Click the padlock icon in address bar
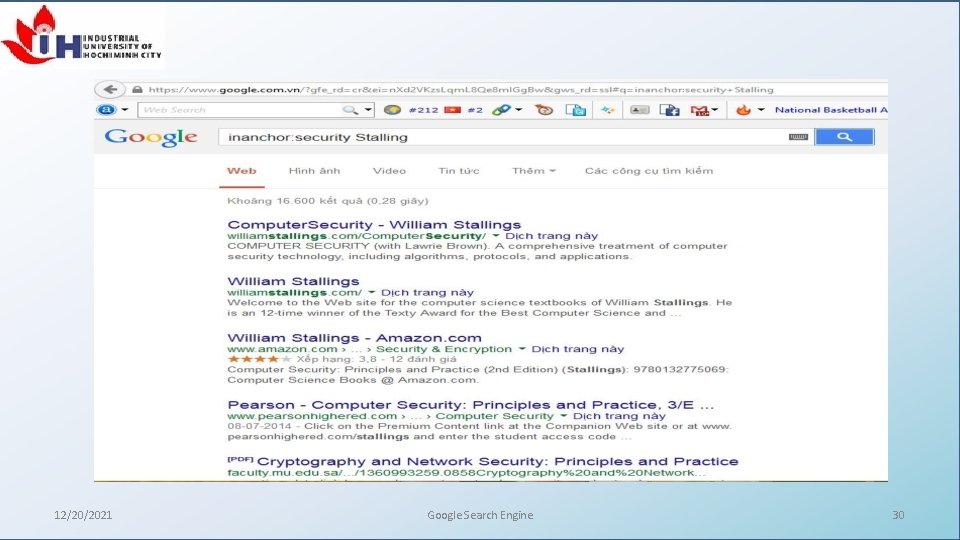This screenshot has width=960, height=540. pos(137,89)
